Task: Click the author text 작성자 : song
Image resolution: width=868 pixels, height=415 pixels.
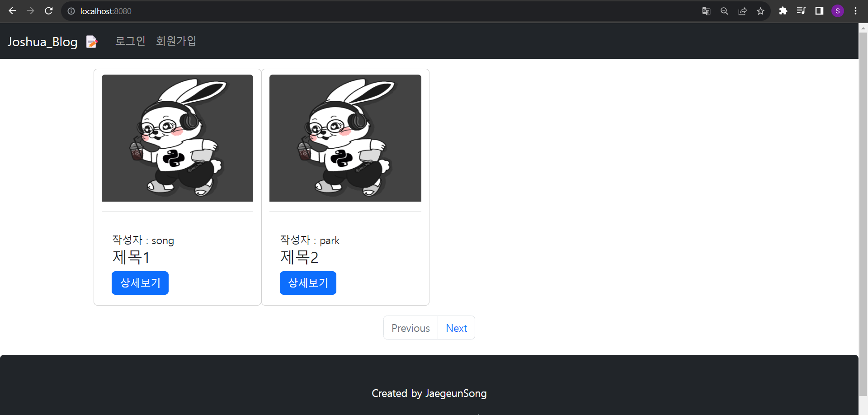Action: tap(143, 240)
